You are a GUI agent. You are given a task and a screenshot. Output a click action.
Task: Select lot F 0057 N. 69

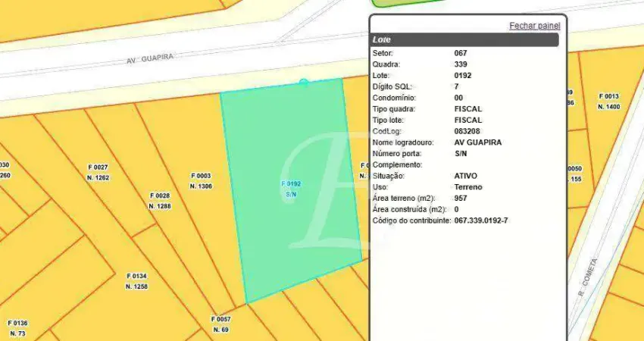[220, 324]
